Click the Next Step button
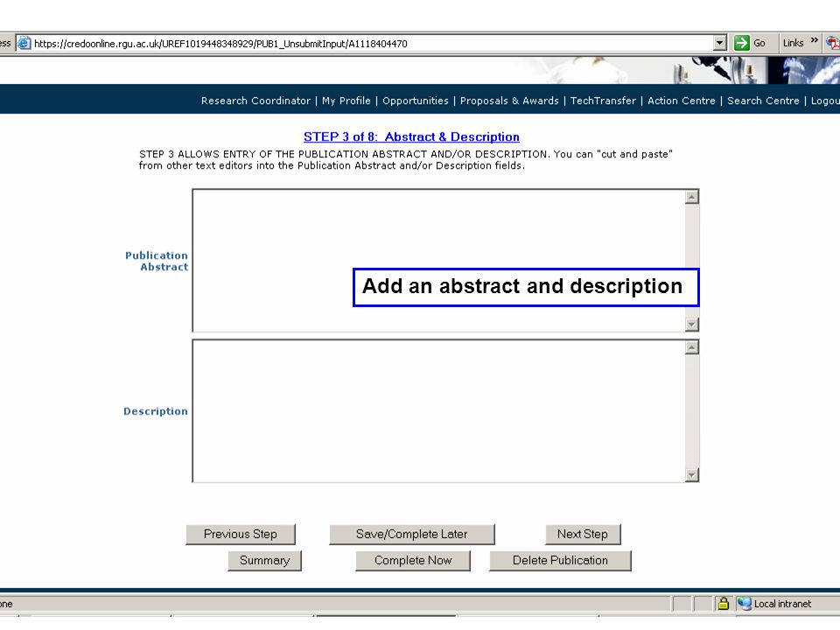840x630 pixels. click(583, 534)
